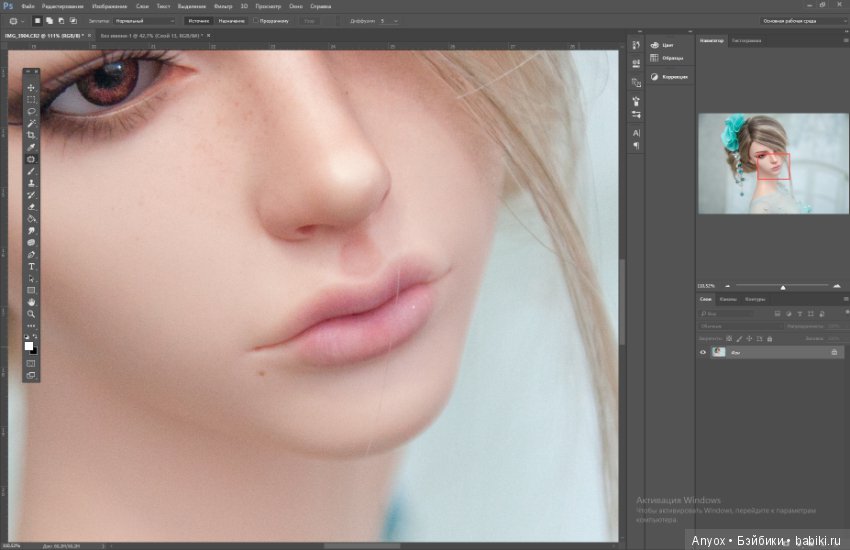Select the Move tool
Viewport: 850px width, 550px height.
pos(31,88)
